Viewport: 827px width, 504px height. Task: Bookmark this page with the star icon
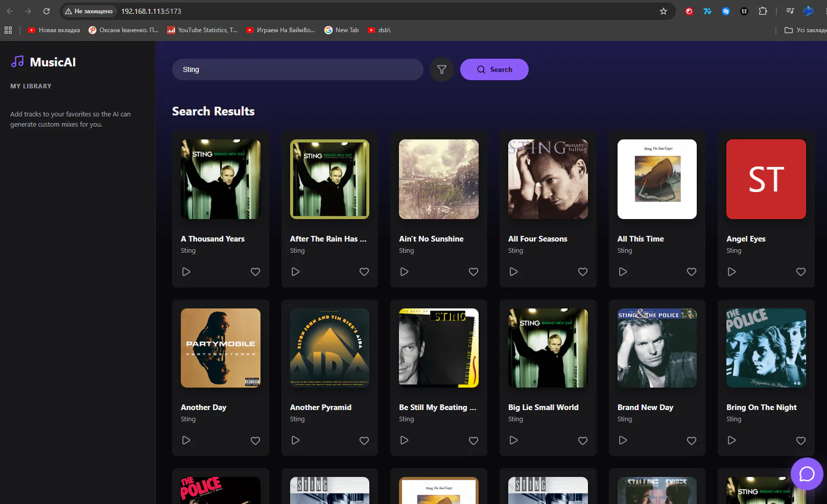pyautogui.click(x=663, y=11)
